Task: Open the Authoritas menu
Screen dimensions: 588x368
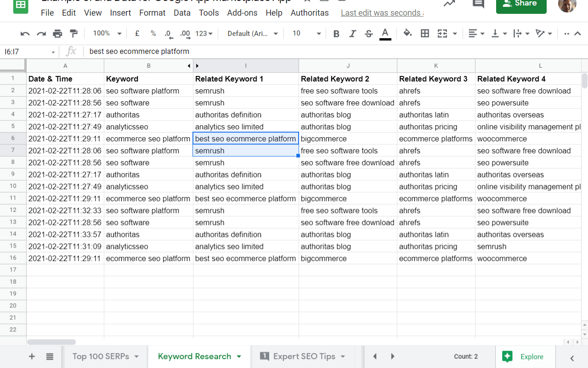Action: [310, 13]
